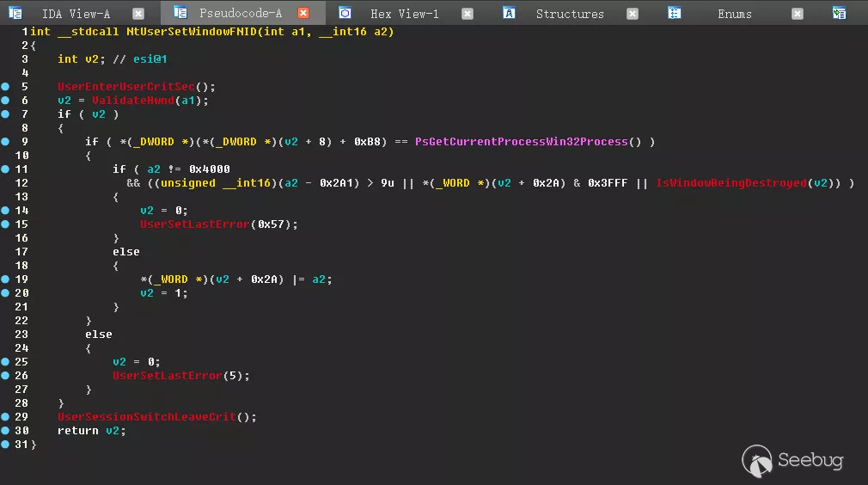Toggle breakpoint dot on line 19

[x=5, y=279]
